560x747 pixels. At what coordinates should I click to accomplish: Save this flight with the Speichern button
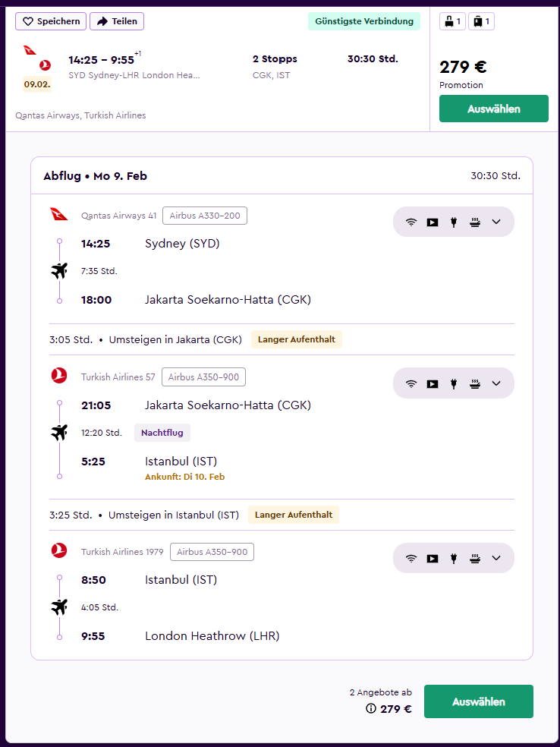51,21
